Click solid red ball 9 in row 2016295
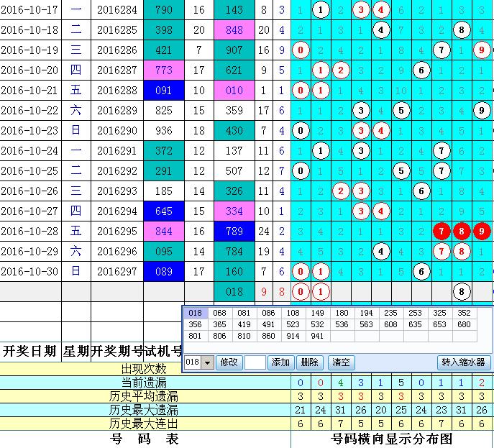The height and width of the screenshot is (448, 494). pyautogui.click(x=482, y=232)
